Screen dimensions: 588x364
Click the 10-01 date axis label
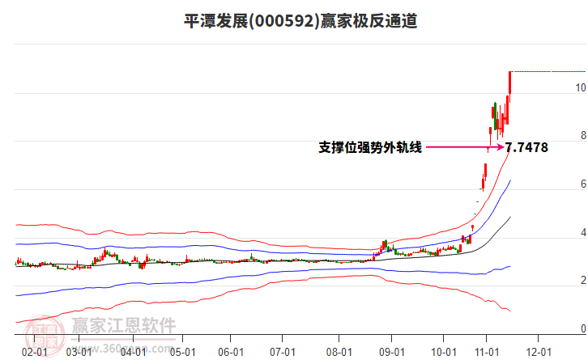[x=444, y=353]
